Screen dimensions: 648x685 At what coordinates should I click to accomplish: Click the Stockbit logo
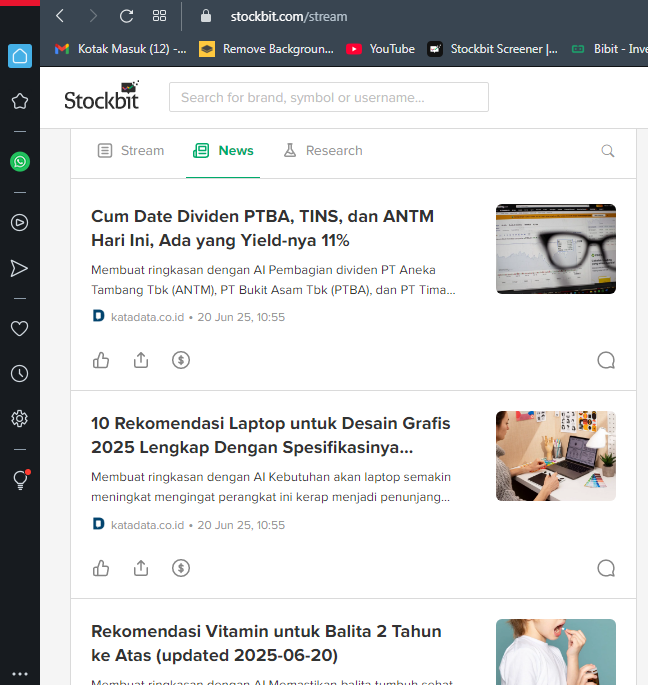pyautogui.click(x=101, y=95)
